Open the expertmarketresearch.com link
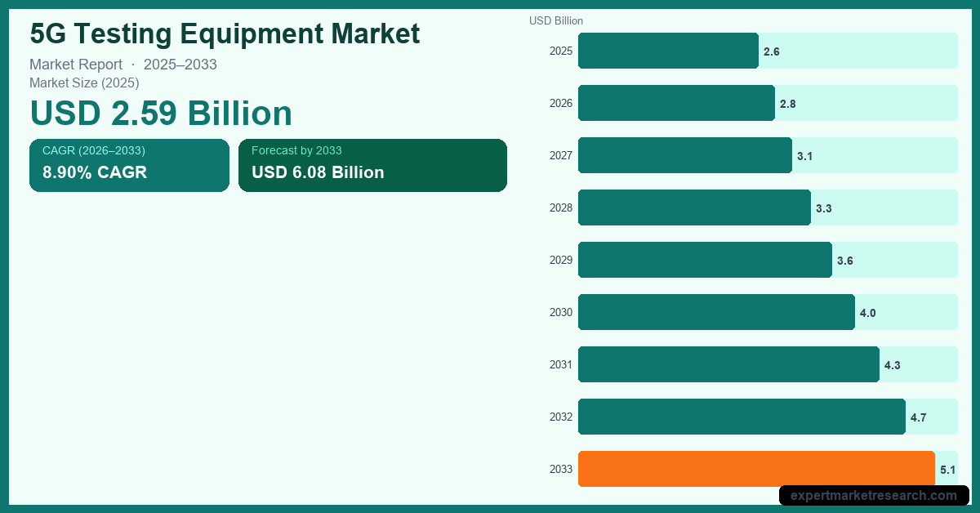This screenshot has width=980, height=513. pyautogui.click(x=873, y=495)
